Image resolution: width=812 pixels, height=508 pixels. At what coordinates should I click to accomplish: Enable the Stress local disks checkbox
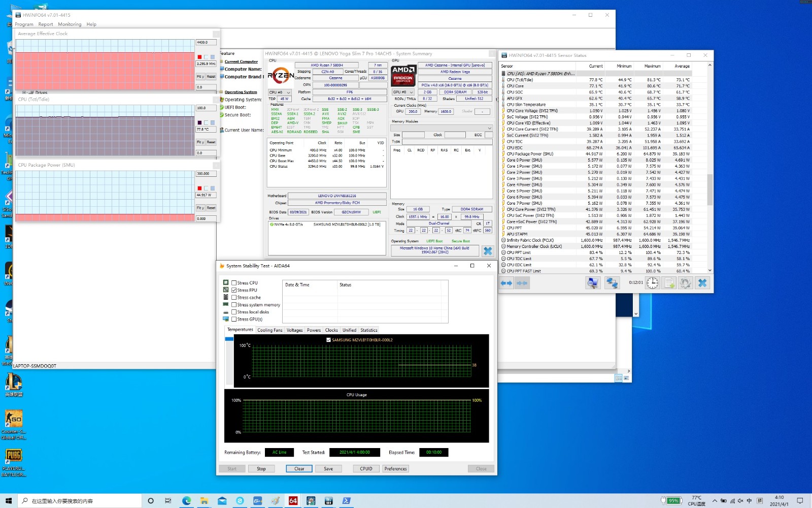pos(234,312)
